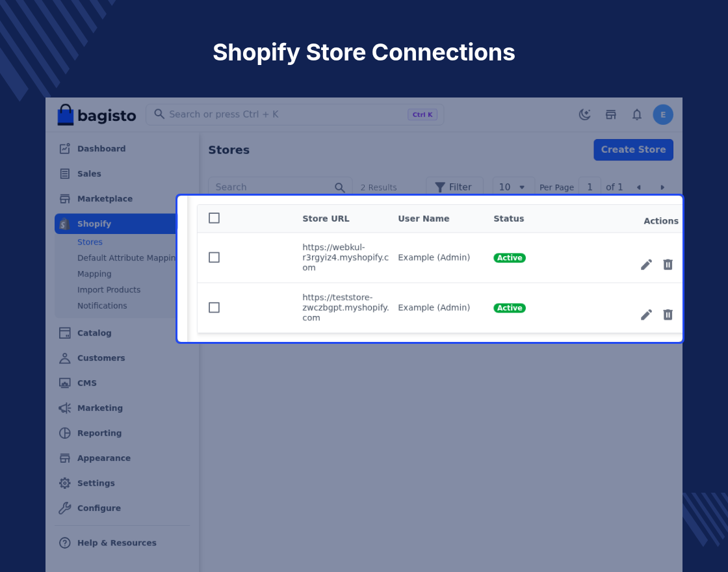Image resolution: width=728 pixels, height=572 pixels.
Task: Click the Shopify bag icon
Action: [64, 224]
